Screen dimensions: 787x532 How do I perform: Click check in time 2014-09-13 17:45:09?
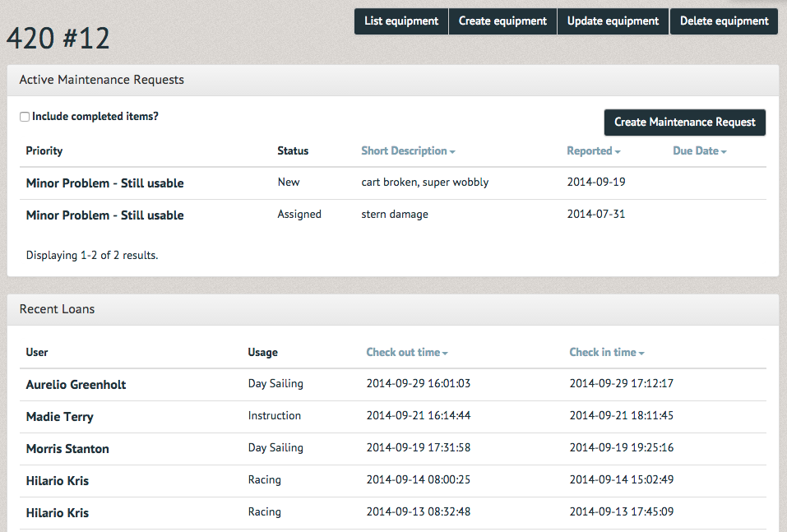[622, 512]
